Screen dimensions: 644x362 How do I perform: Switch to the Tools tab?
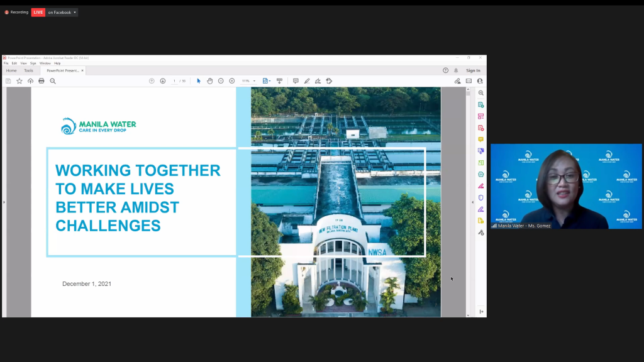tap(28, 70)
